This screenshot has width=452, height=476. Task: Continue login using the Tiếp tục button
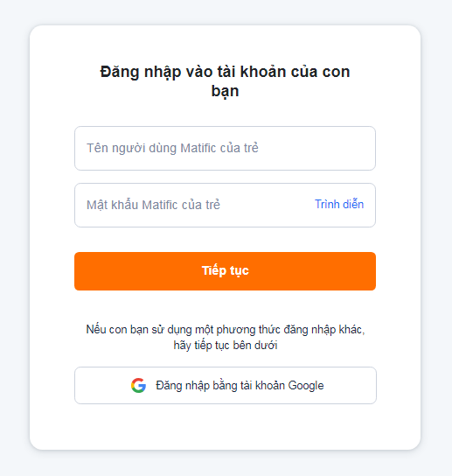(x=225, y=271)
